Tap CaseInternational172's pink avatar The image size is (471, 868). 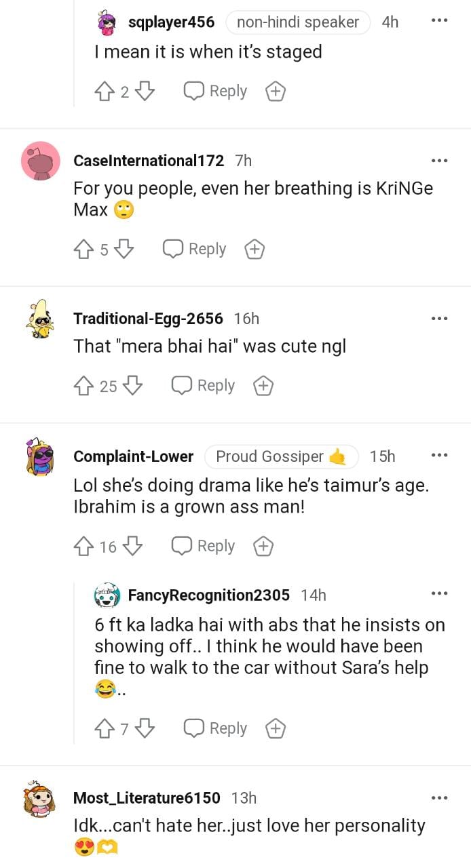tap(41, 161)
